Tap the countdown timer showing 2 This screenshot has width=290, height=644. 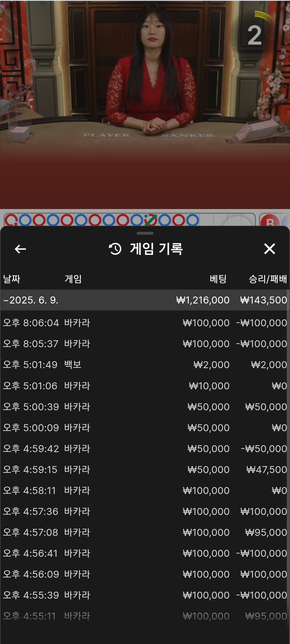(254, 35)
